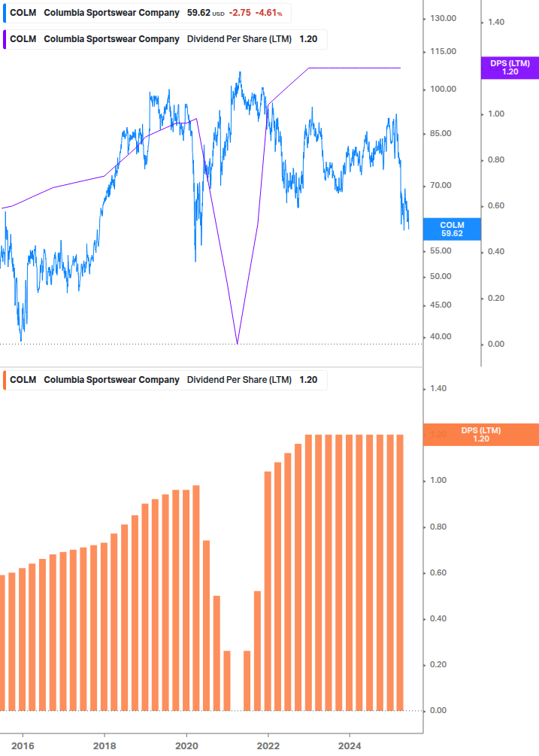Click 0.80 on the lower bar chart axis
This screenshot has width=539, height=756.
pyautogui.click(x=438, y=527)
